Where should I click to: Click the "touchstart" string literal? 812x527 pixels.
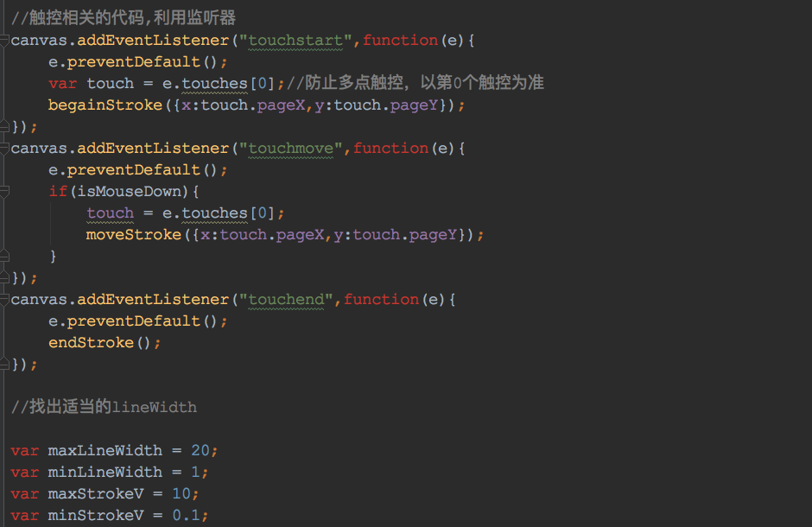(295, 41)
